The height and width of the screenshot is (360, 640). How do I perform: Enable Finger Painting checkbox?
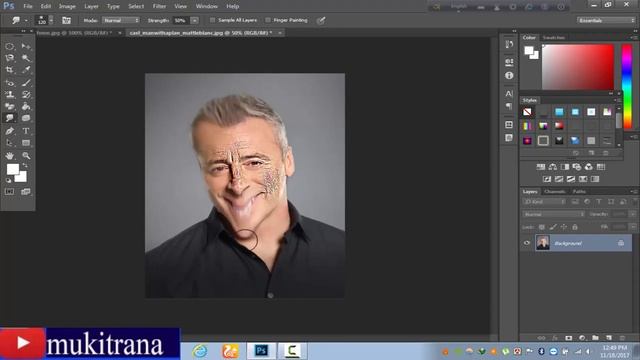(x=268, y=20)
